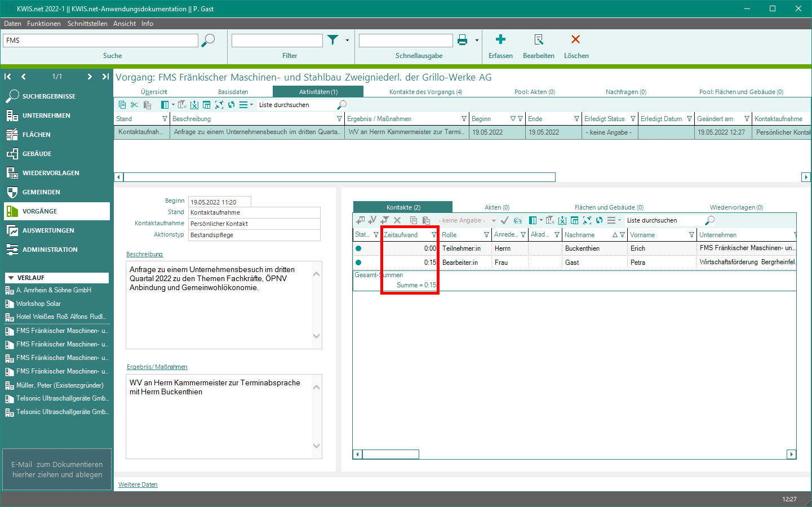Image resolution: width=812 pixels, height=507 pixels.
Task: Click horizontal scrollbar of the Aktivitäten list
Action: click(x=339, y=177)
